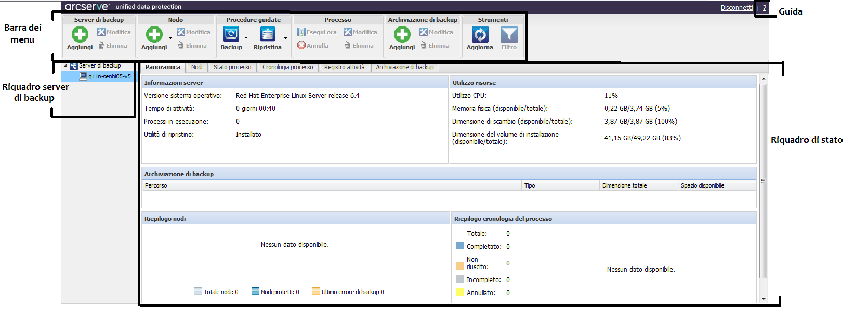Expand dropdown arrow beside Backup wizard
The image size is (868, 320).
pyautogui.click(x=246, y=38)
